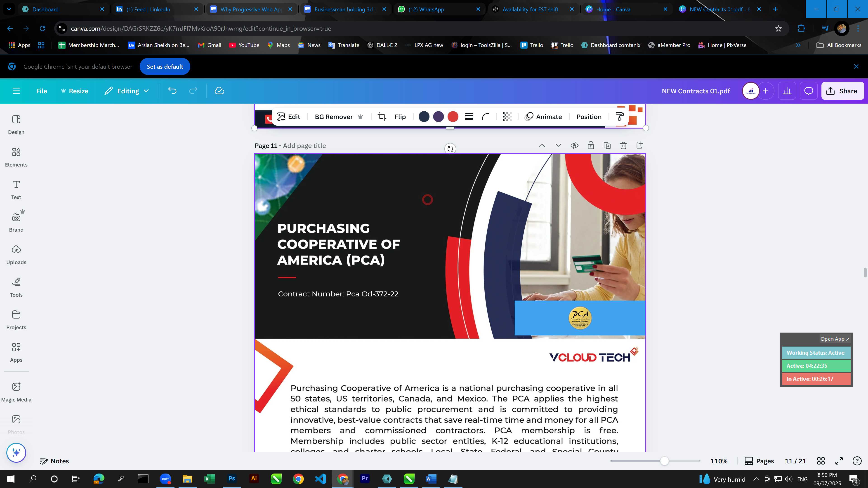Open Photoshop from the taskbar
Image resolution: width=868 pixels, height=488 pixels.
coord(232,479)
